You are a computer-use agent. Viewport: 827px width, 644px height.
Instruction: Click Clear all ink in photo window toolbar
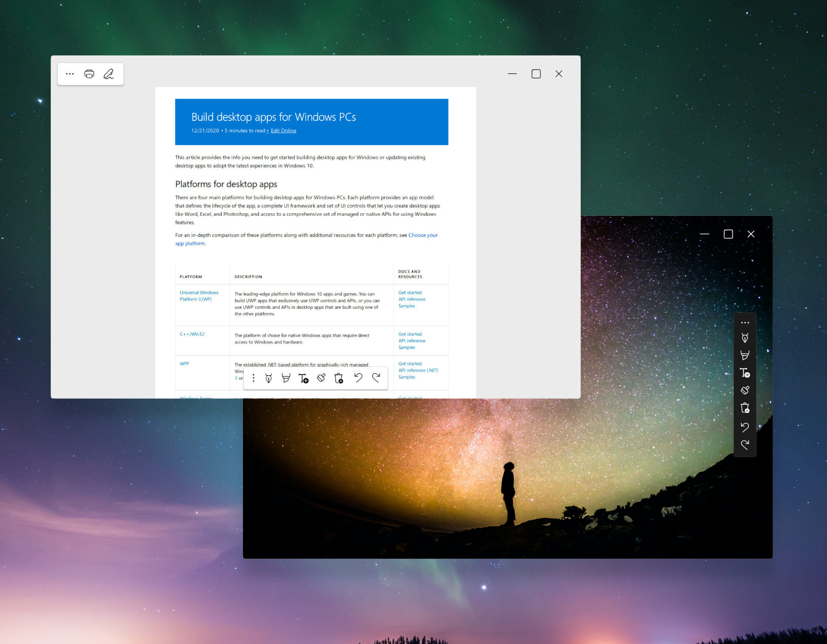pos(745,408)
